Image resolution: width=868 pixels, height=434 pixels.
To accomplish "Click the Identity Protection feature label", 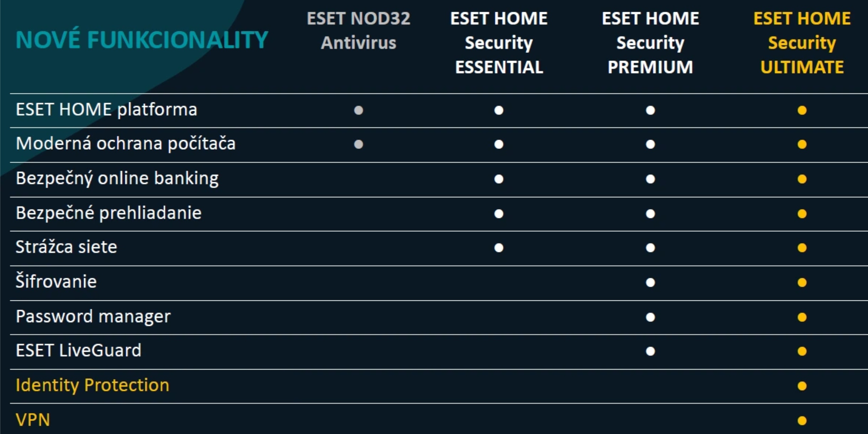I will click(x=93, y=385).
